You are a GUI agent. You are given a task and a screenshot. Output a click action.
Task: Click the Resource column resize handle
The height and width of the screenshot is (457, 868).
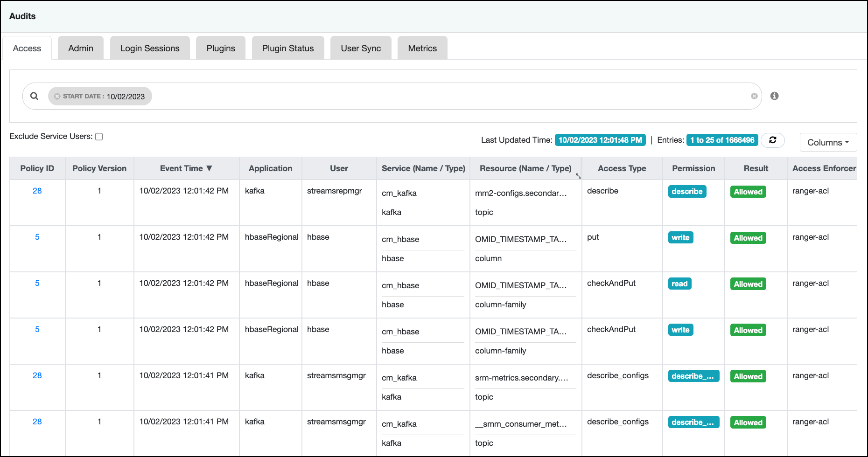578,176
